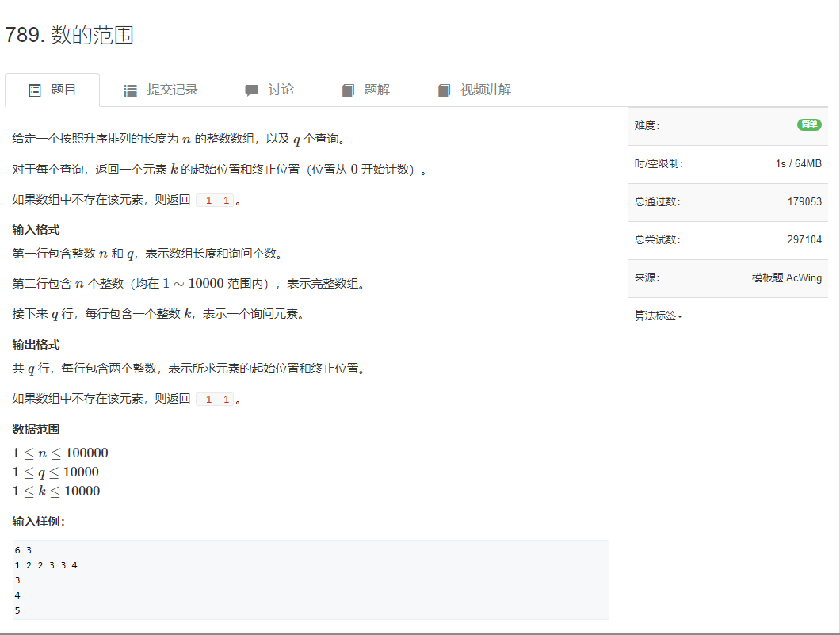Screen dimensions: 840x635
Task: Click the list icon beside 提交记录
Action: (x=130, y=90)
